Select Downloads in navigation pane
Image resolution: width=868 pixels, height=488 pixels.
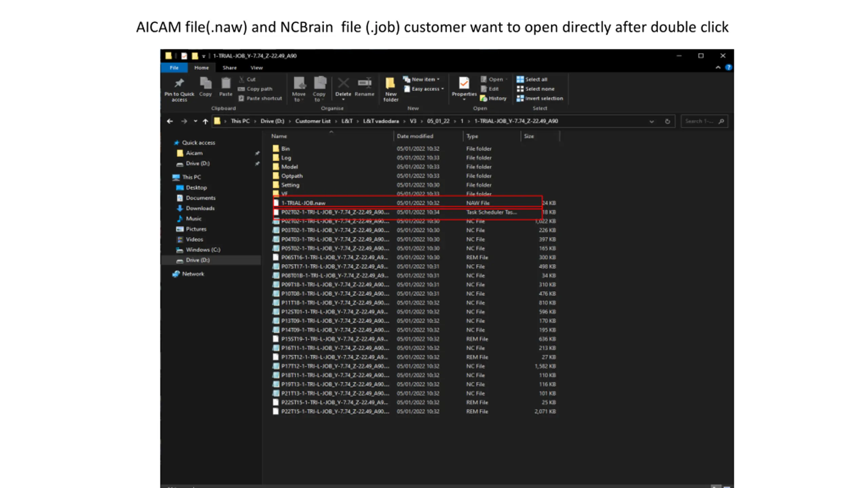(x=200, y=208)
